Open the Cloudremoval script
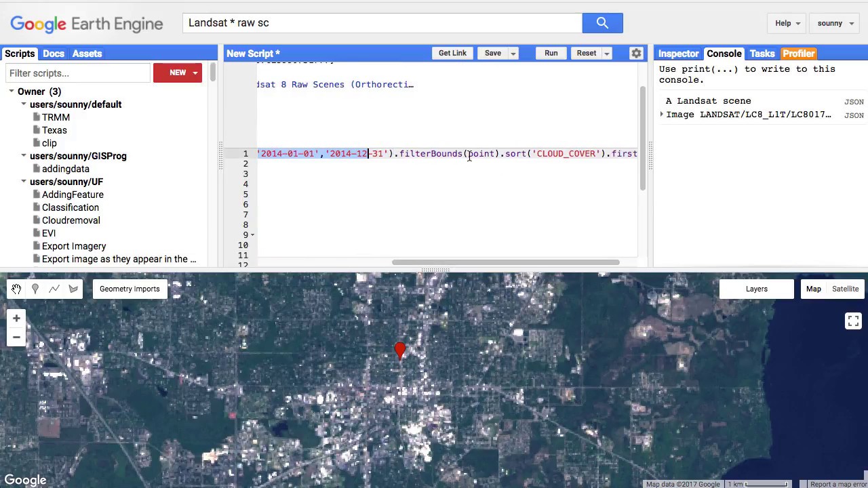Screen dimensions: 868x488 point(71,220)
